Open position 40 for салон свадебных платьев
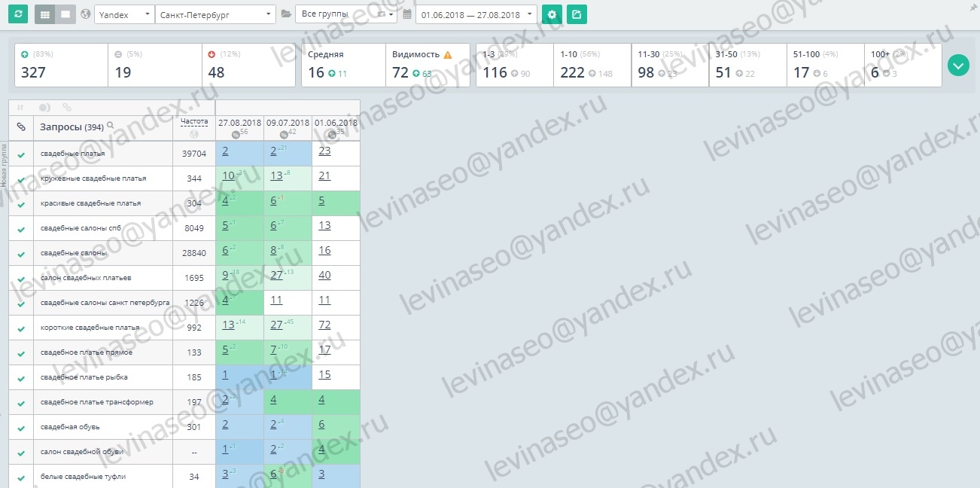980x488 pixels. coord(324,275)
